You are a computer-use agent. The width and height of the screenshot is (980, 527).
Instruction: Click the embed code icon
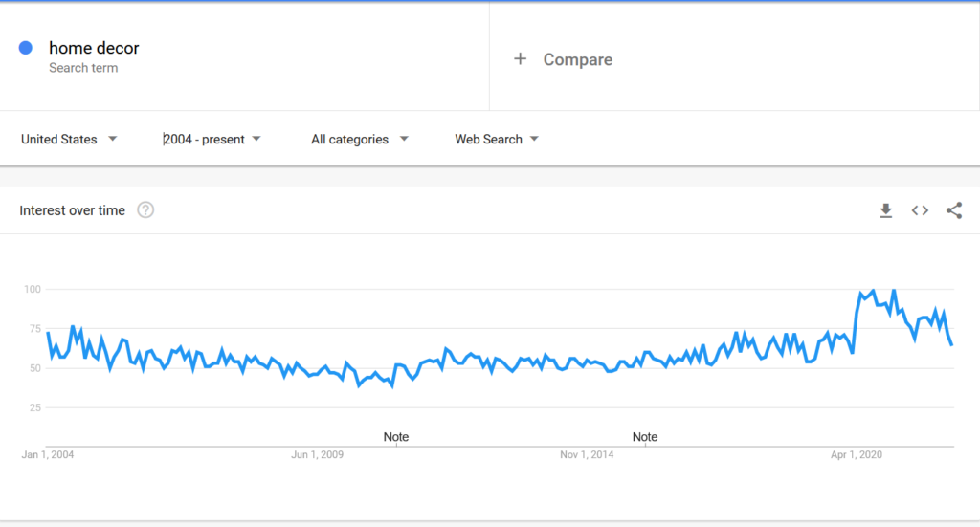tap(920, 210)
